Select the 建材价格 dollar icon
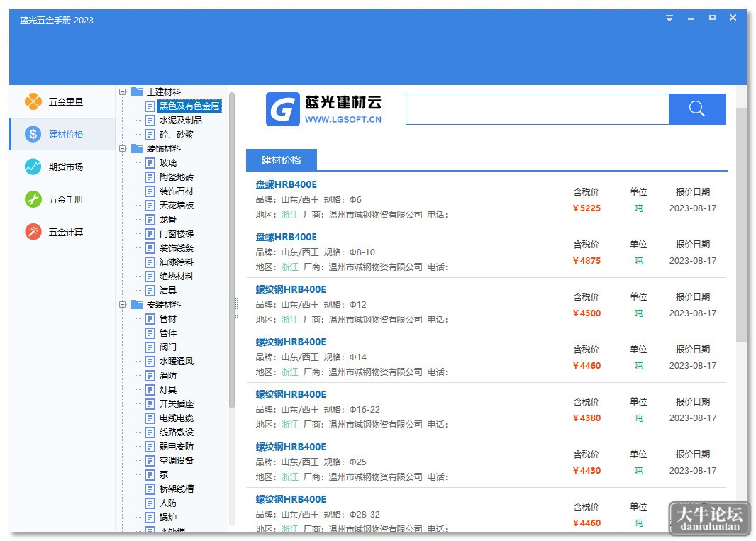Screen dimensions: 756x541 tap(33, 134)
